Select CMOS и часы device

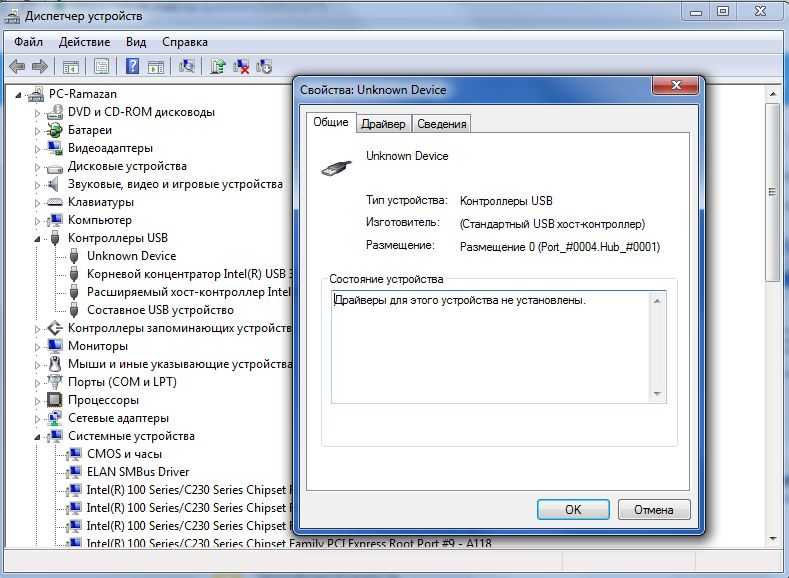[x=124, y=454]
